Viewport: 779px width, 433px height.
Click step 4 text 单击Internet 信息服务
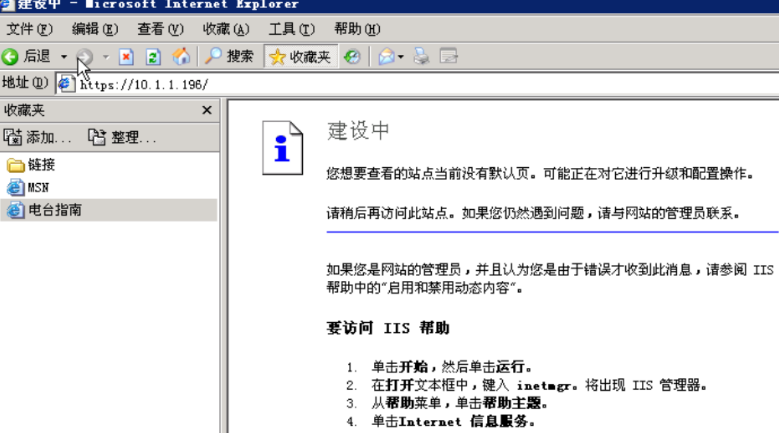tap(454, 422)
